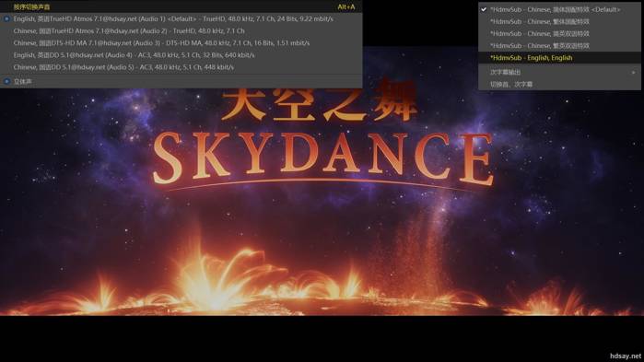The image size is (644, 362).
Task: Choose HdmvSub English, English subtitle
Action: (x=559, y=57)
